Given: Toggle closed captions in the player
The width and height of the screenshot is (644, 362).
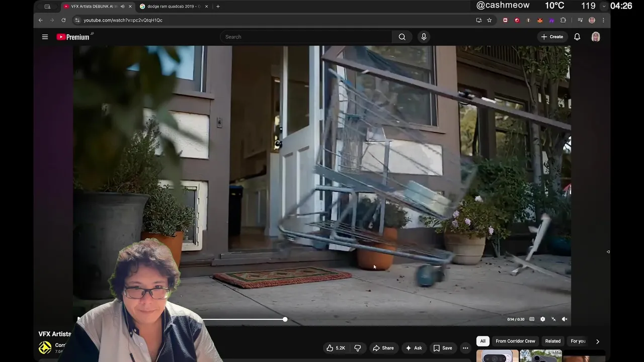Looking at the screenshot, I should tap(532, 319).
